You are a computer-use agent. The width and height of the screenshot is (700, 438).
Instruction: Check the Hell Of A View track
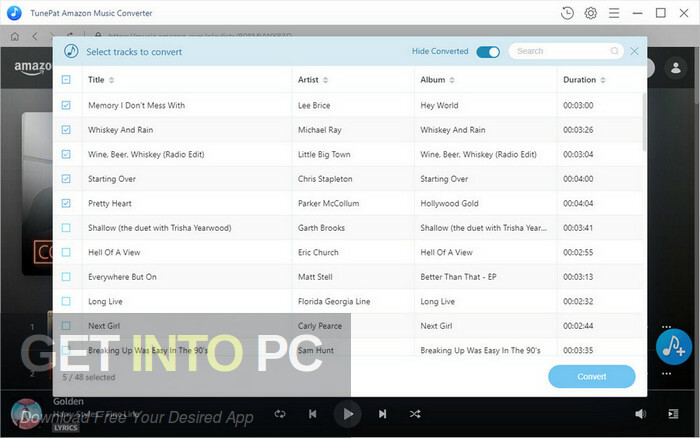66,252
